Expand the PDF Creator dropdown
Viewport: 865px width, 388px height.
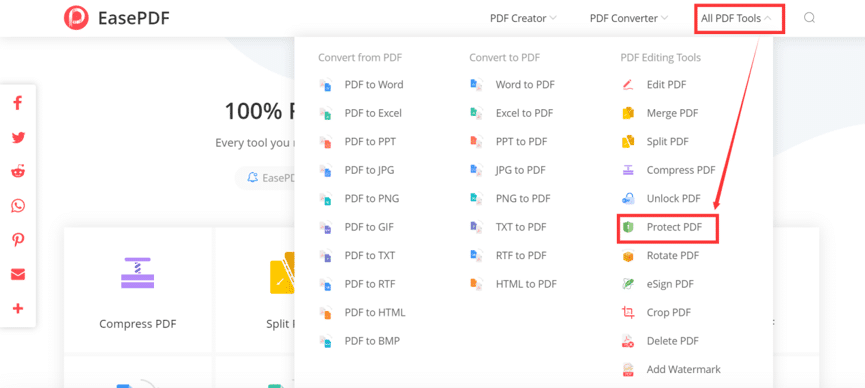(x=523, y=18)
